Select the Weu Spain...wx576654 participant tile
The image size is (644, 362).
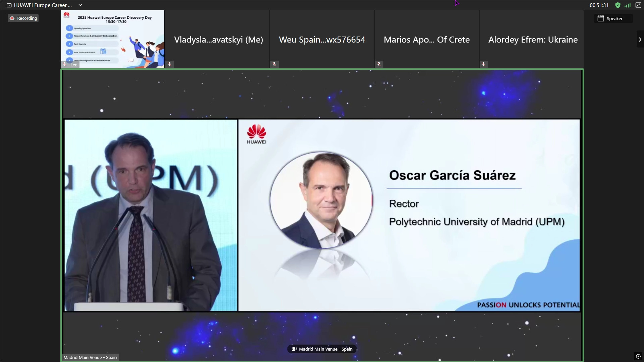(x=322, y=39)
